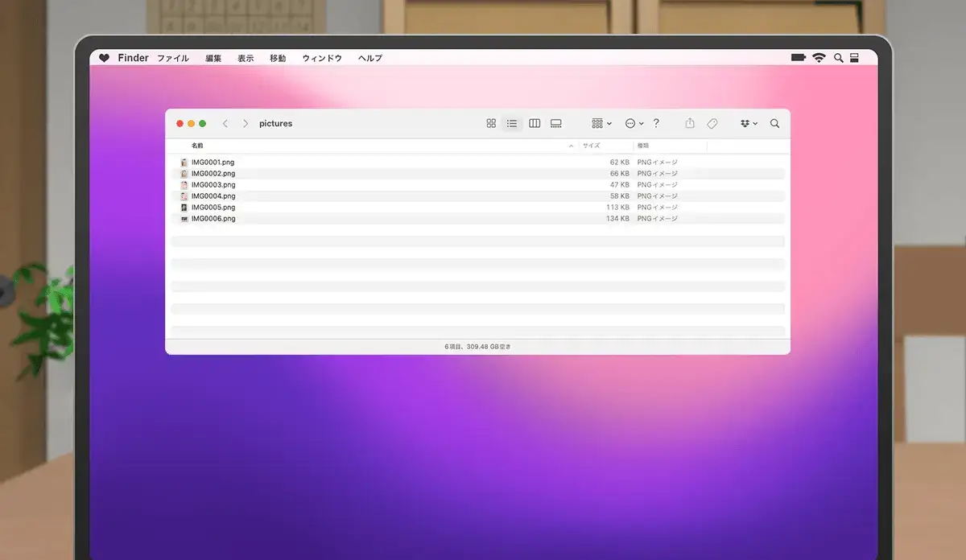Go forward with the right chevron
Screen dimensions: 966x560
point(246,124)
